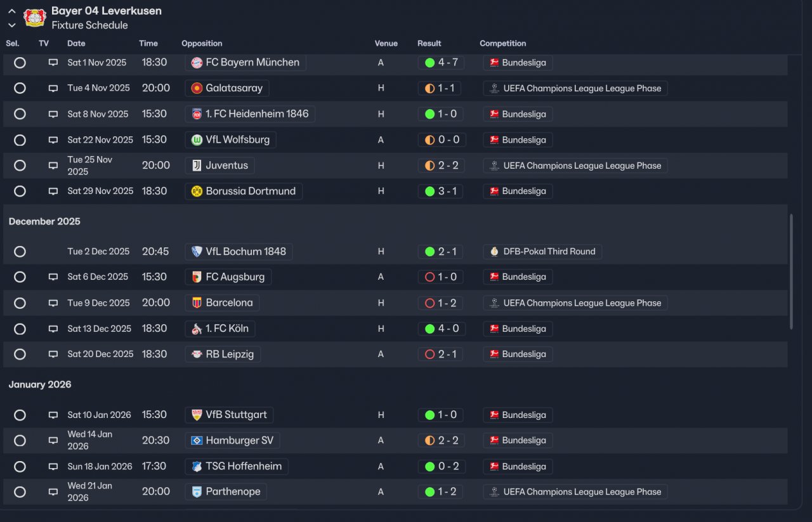Click the Barcelona crest icon

tap(197, 303)
